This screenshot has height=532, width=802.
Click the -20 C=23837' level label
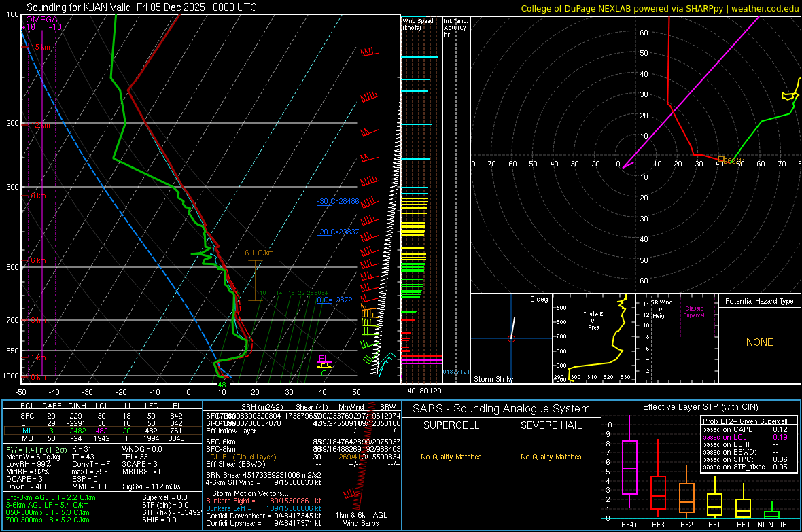point(338,232)
